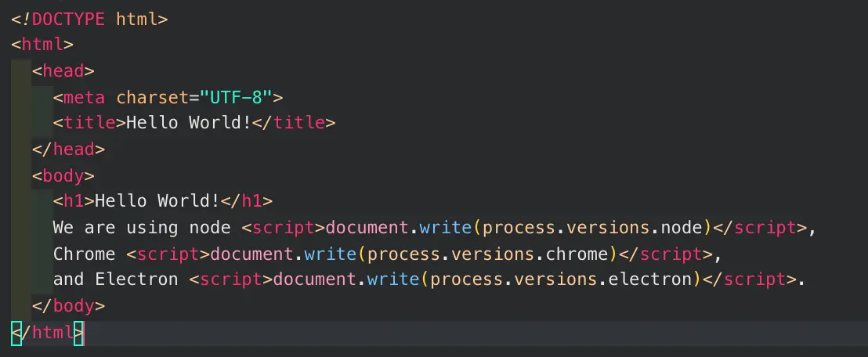The image size is (868, 357).
Task: Click the DOCTYPE keyword on first line
Action: click(68, 20)
